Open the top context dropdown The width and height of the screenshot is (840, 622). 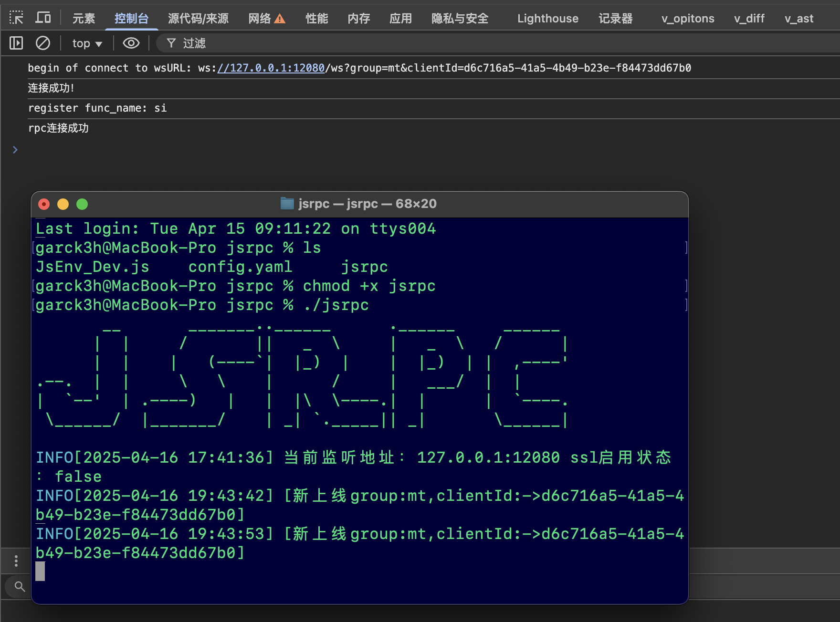(x=87, y=43)
